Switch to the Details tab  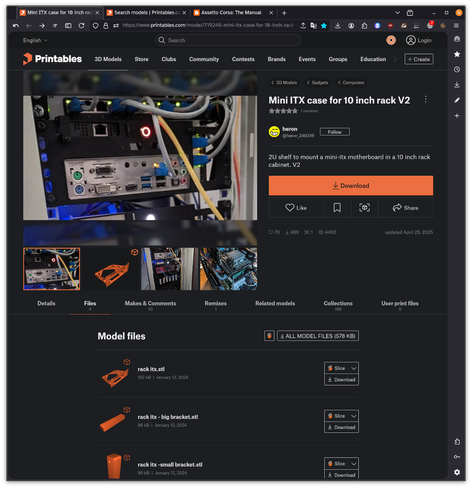(x=46, y=303)
